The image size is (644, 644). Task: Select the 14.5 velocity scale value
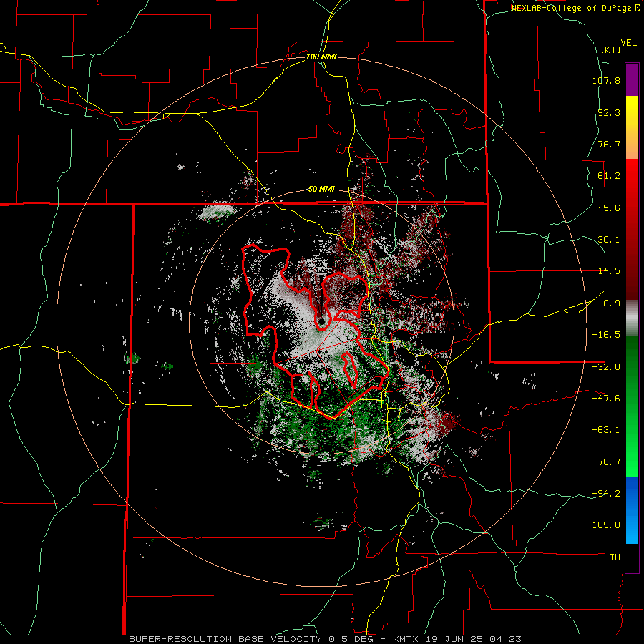point(609,271)
